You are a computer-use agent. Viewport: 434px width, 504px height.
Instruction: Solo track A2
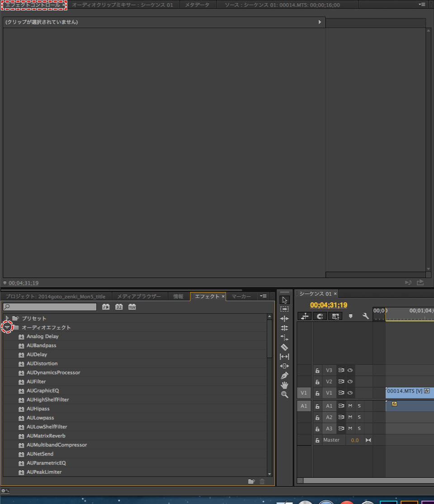[x=359, y=417]
